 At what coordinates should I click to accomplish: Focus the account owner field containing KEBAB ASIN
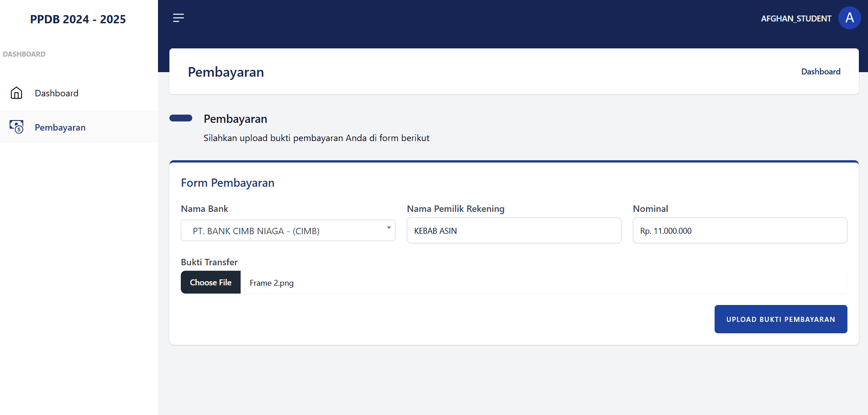tap(514, 231)
